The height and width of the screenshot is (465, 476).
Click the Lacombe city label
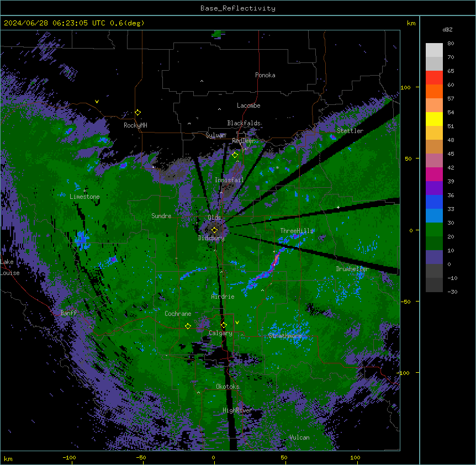tap(248, 105)
